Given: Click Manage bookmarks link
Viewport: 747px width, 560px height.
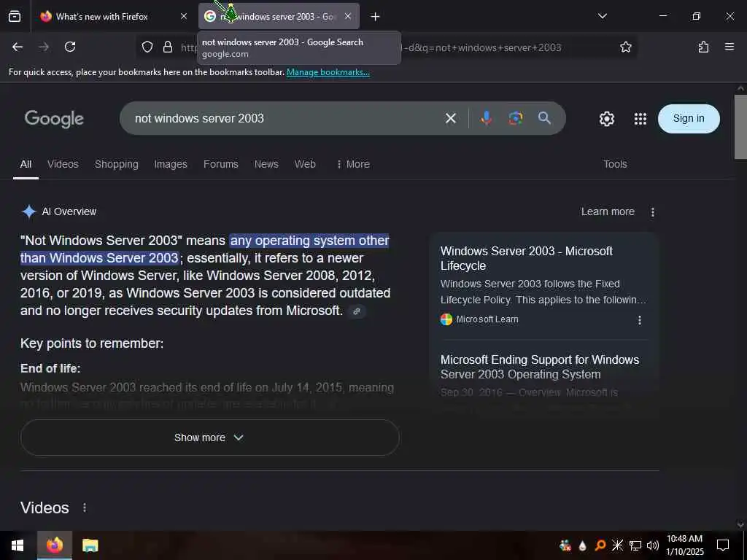Looking at the screenshot, I should point(328,72).
